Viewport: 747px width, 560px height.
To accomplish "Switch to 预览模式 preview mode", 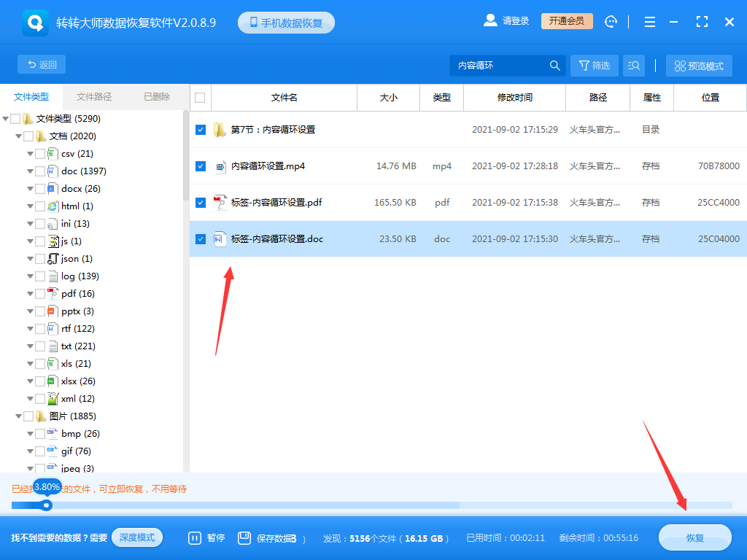I will (x=698, y=65).
